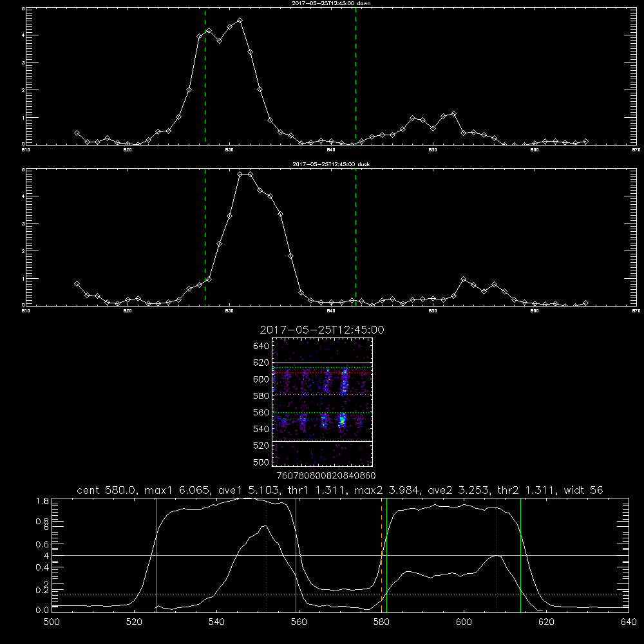Click the right green dashed line in dawn plot

click(355, 77)
